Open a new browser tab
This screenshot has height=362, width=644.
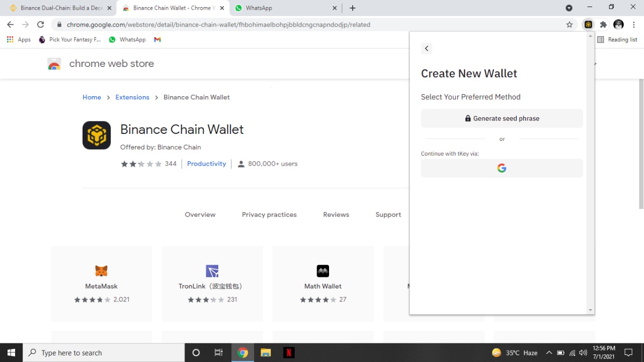(353, 8)
